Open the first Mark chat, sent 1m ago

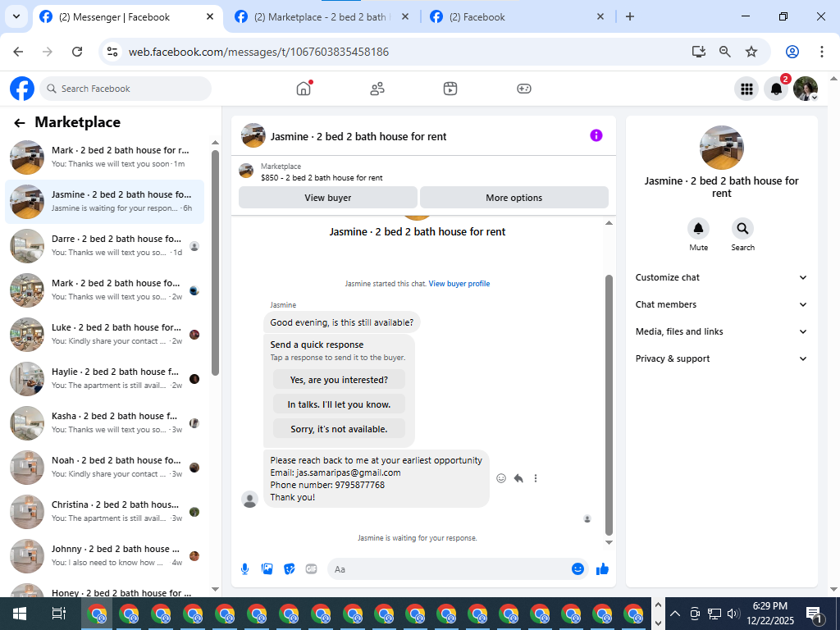104,157
